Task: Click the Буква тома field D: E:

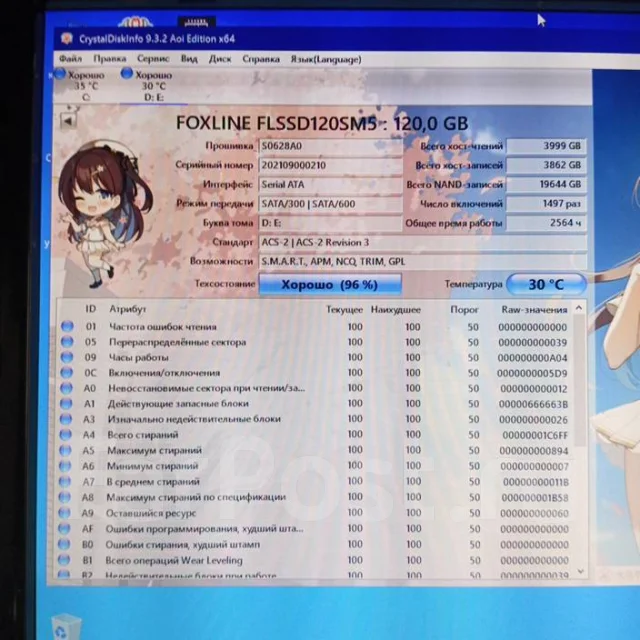Action: pyautogui.click(x=330, y=223)
